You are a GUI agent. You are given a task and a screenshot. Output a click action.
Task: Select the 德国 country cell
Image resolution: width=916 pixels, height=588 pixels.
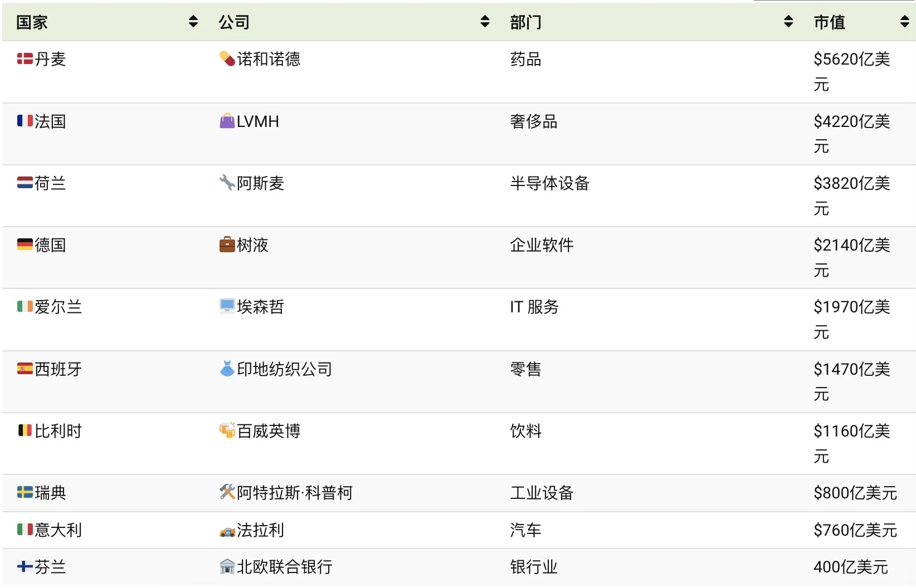click(x=50, y=245)
